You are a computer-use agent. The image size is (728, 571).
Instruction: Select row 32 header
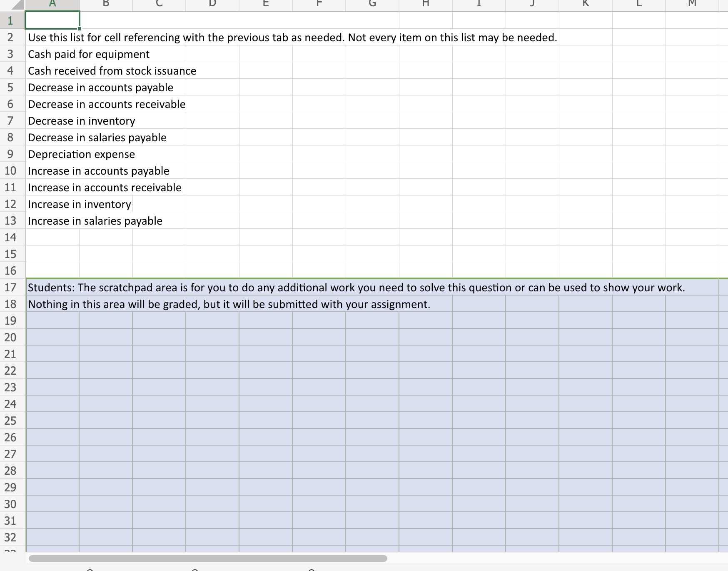point(10,537)
